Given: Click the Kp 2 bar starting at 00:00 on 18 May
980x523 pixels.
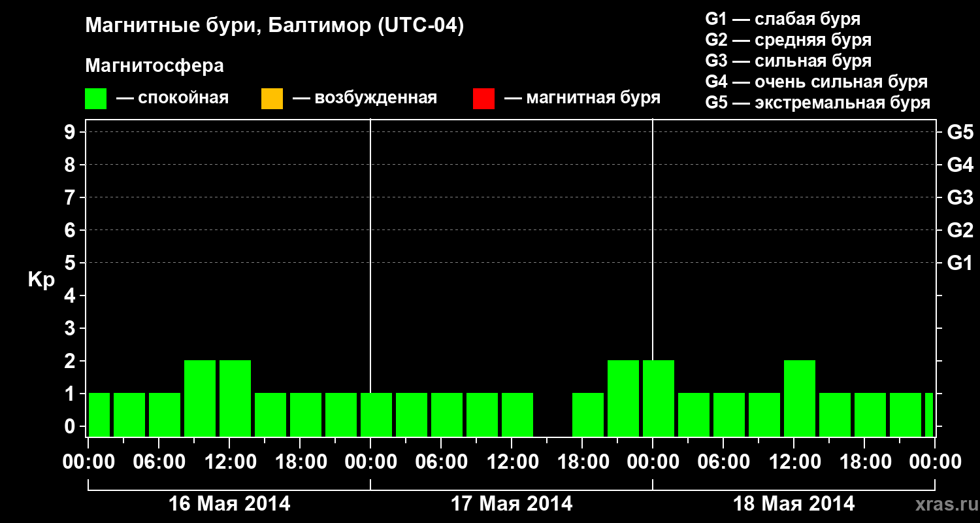Looking at the screenshot, I should pos(659,398).
